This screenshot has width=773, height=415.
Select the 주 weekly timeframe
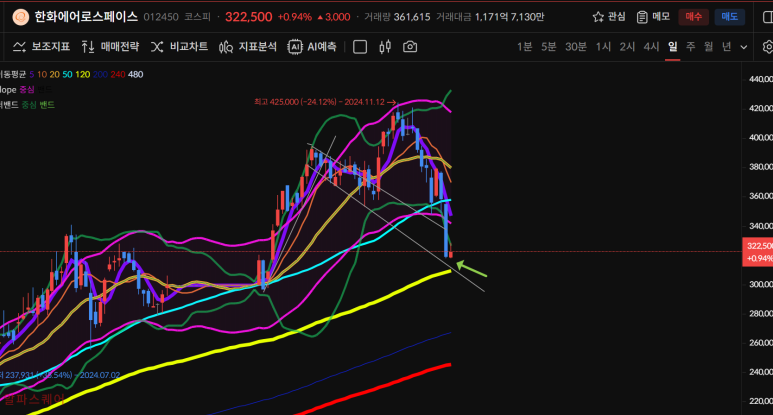(x=691, y=47)
